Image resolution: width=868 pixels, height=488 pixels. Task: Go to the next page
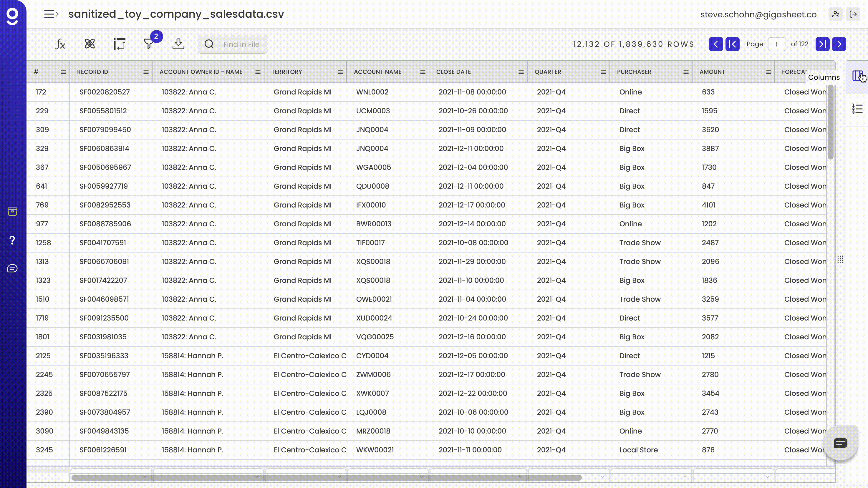point(839,44)
